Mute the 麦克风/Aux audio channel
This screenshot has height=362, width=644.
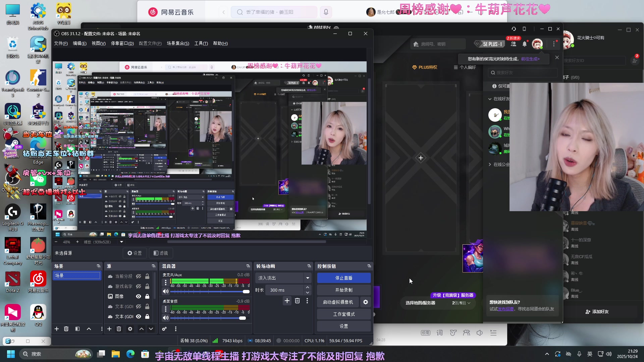click(165, 291)
